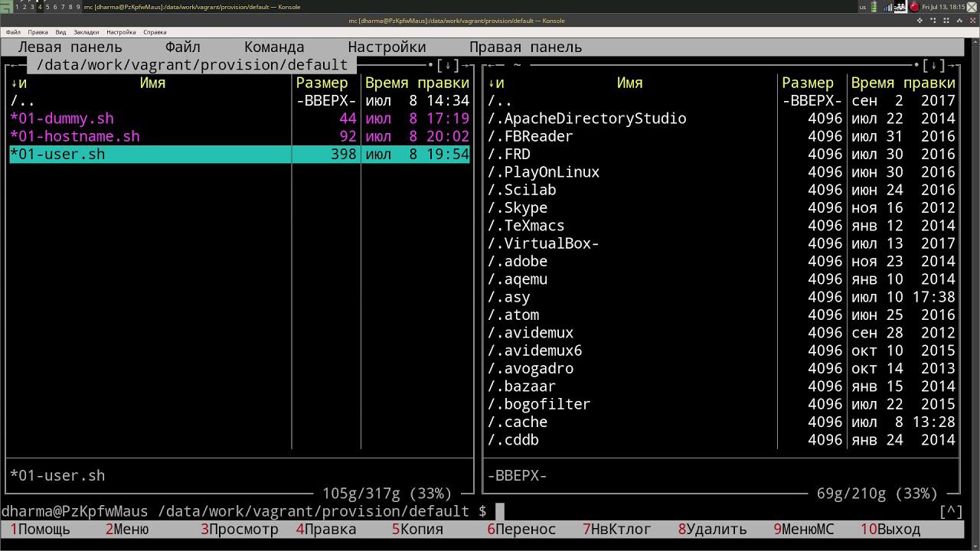The width and height of the screenshot is (980, 551).
Task: Open the Konsole Закладки menu
Action: coord(87,32)
